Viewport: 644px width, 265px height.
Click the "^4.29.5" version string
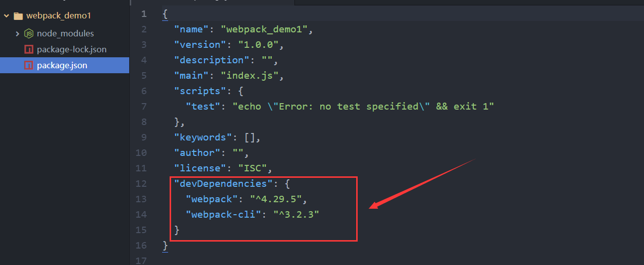tap(276, 199)
